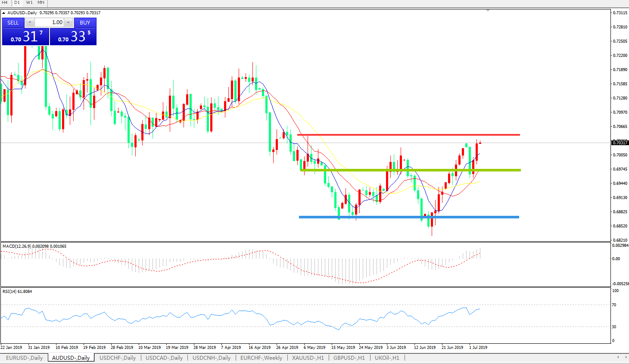
Task: Click the chart shift triangle marker
Action: [488, 10]
